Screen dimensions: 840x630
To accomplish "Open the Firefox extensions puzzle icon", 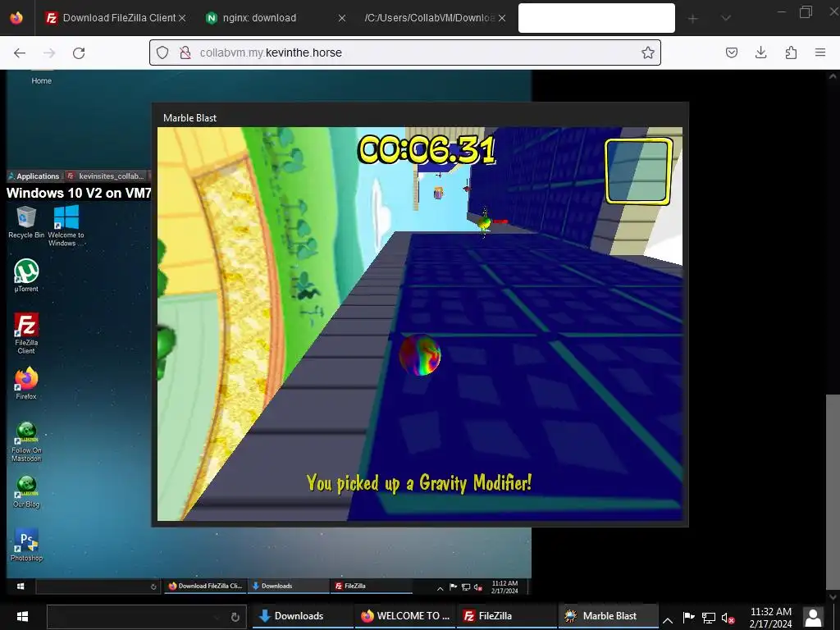I will [x=791, y=52].
